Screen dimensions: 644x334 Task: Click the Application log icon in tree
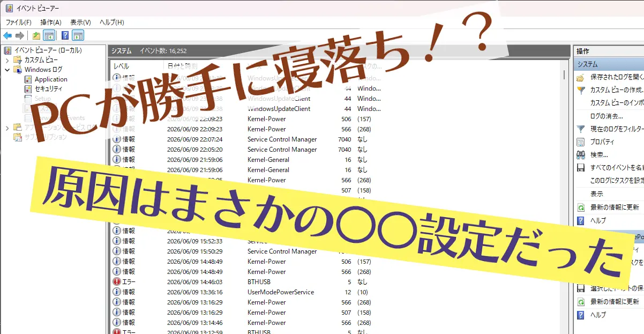click(x=28, y=79)
